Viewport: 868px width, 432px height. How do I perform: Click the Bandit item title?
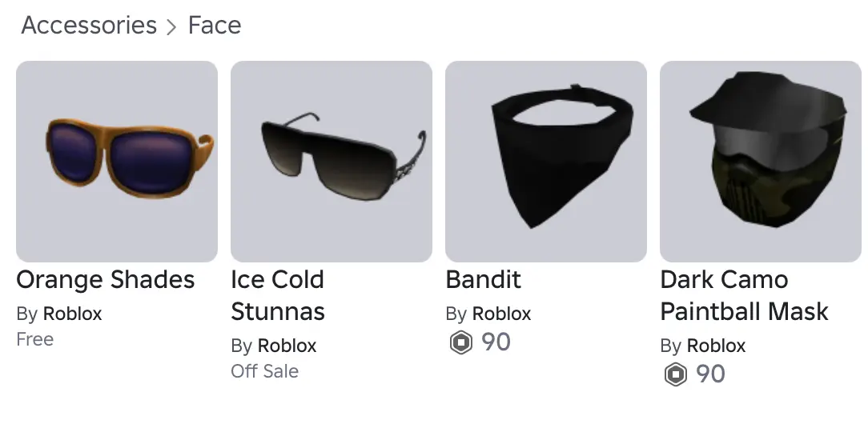[483, 280]
